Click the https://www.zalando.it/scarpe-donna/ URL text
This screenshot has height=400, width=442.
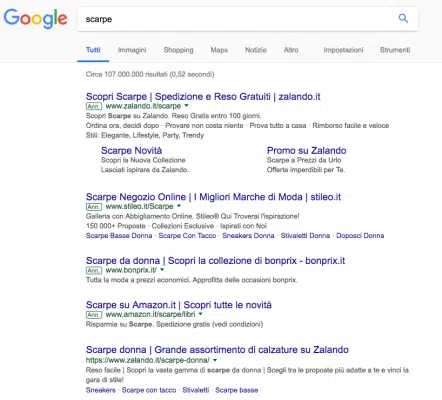[148, 360]
